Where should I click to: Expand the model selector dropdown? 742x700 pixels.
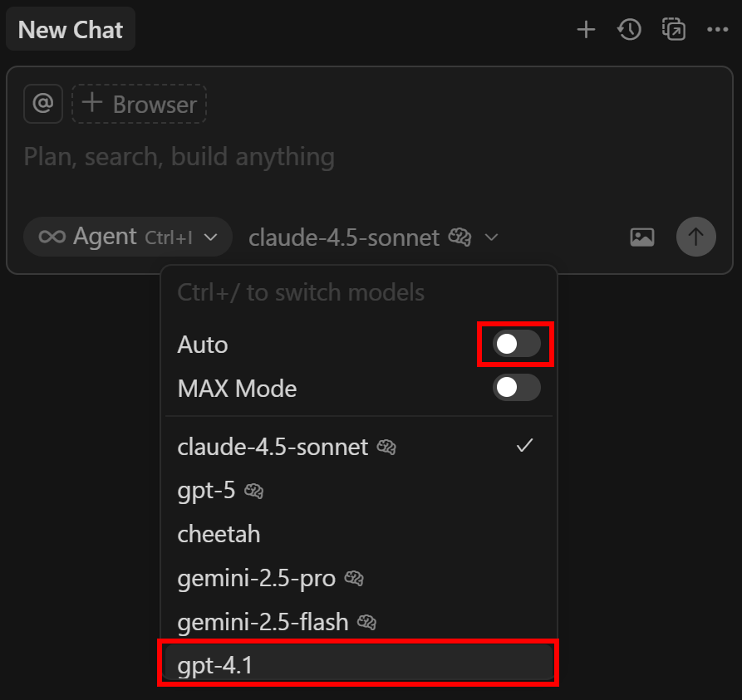(x=491, y=237)
